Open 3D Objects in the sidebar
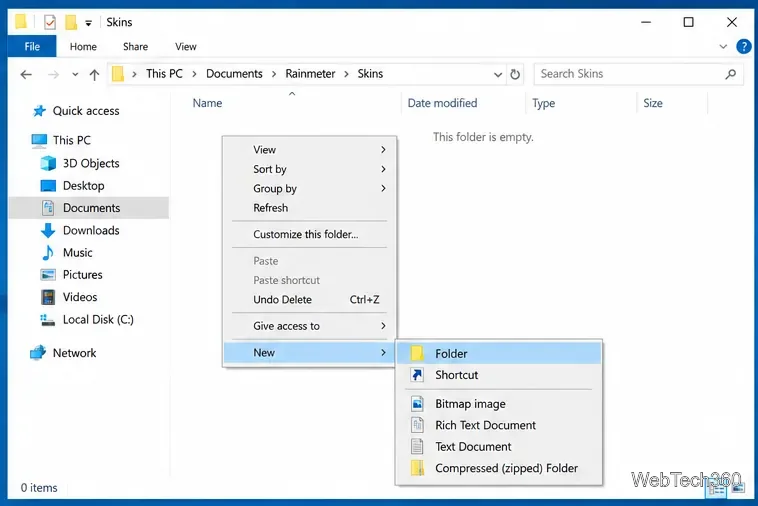Screen dimensions: 758x506 (x=91, y=163)
